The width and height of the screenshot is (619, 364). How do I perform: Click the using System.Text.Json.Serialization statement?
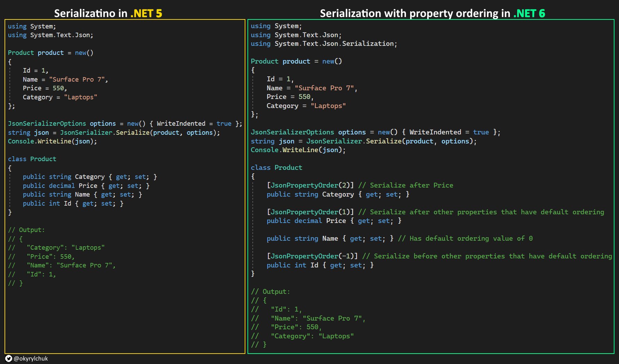tap(323, 43)
